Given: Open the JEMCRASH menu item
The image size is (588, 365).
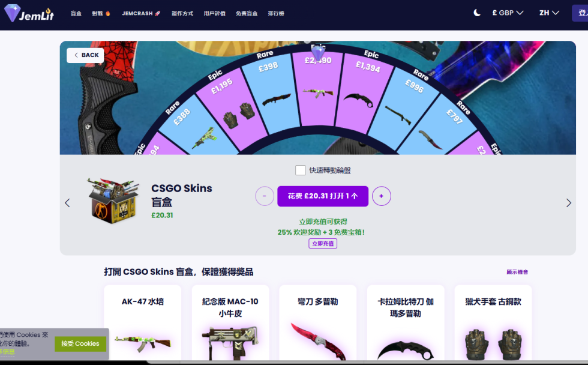Looking at the screenshot, I should (141, 13).
